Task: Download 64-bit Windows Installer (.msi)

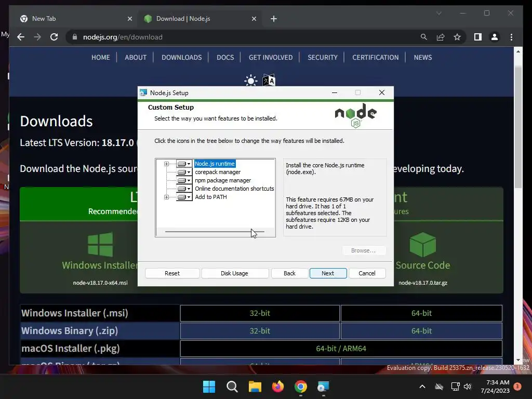Action: (421, 313)
